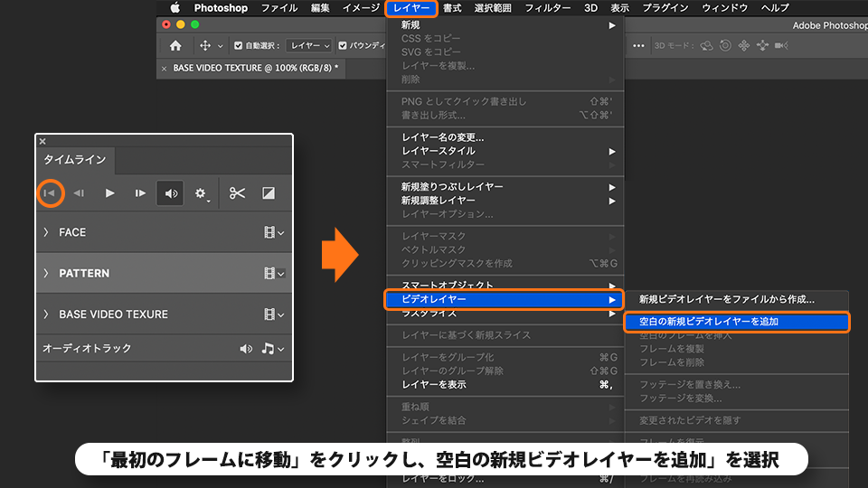Image resolution: width=868 pixels, height=488 pixels.
Task: Select 3D pan mode icon
Action: tap(744, 45)
